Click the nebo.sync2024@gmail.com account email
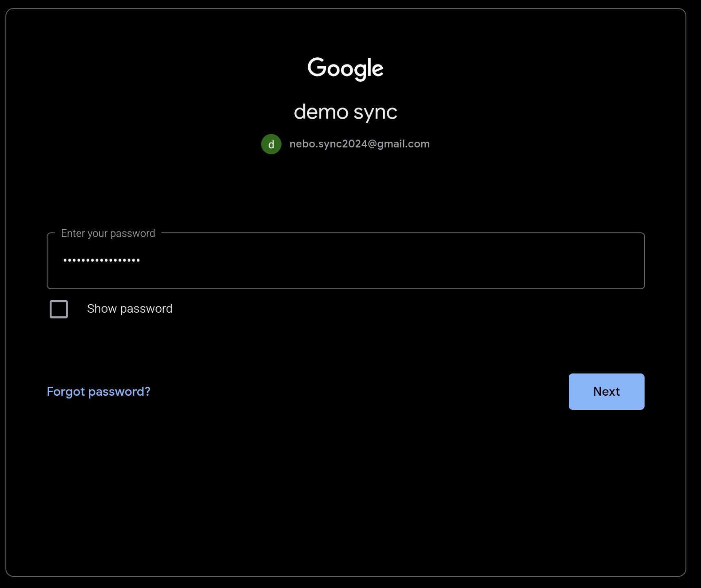The width and height of the screenshot is (701, 588). click(x=359, y=144)
